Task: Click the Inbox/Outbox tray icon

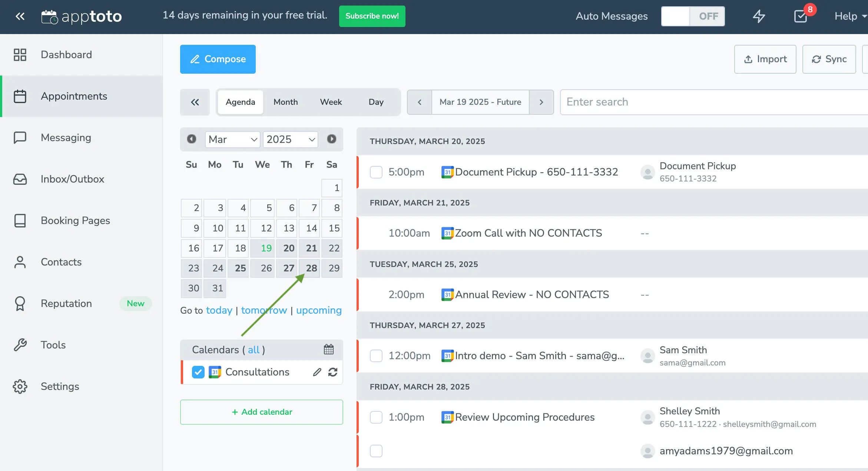Action: [x=20, y=179]
